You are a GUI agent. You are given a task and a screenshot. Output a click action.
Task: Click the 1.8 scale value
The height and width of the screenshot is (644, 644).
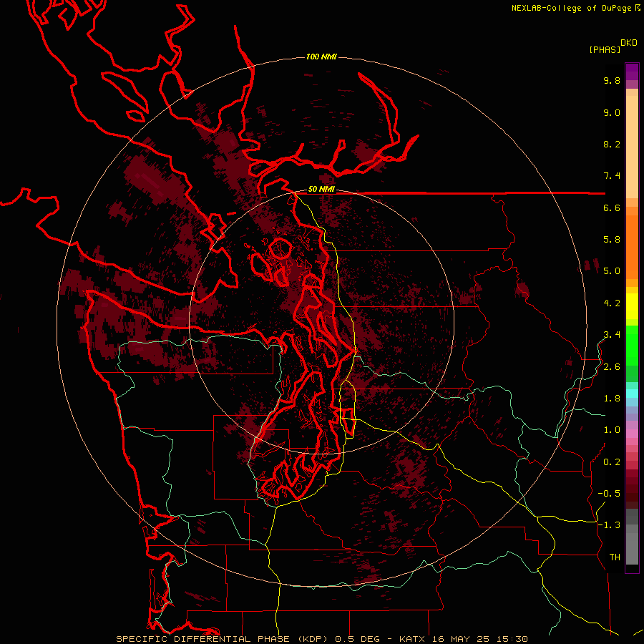pyautogui.click(x=612, y=399)
